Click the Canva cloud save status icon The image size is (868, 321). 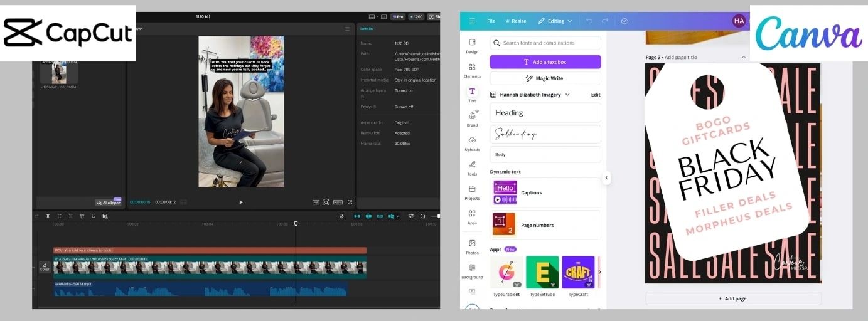coord(624,21)
